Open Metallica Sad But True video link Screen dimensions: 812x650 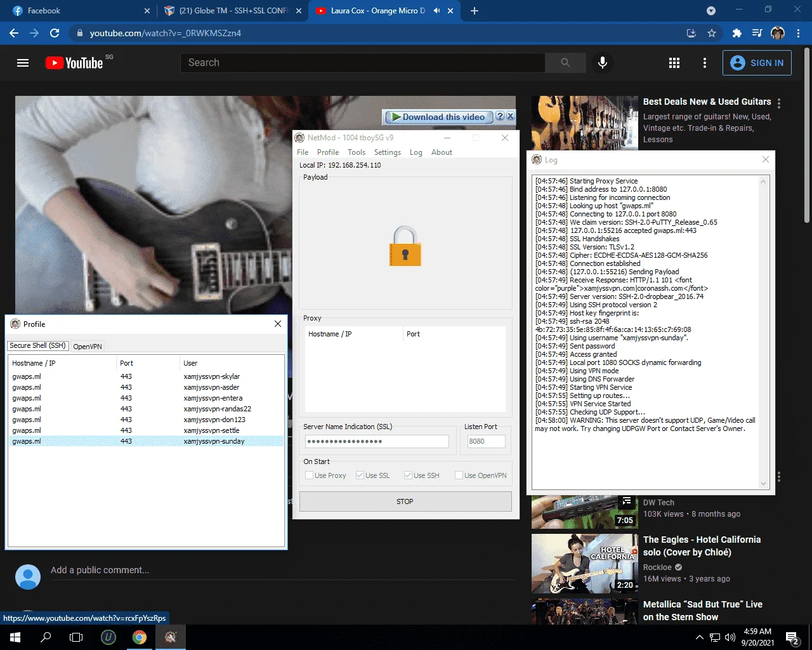point(703,611)
